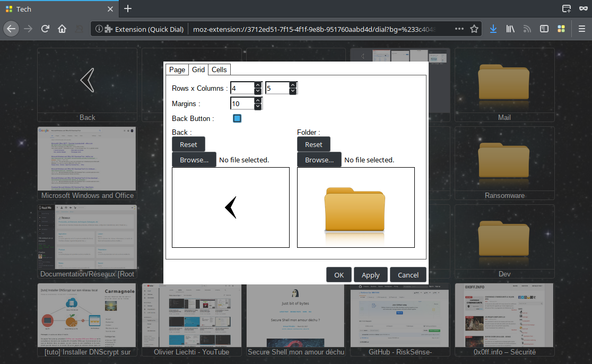Viewport: 592px width, 364px height.
Task: Open the Library bookshelf icon
Action: point(510,29)
